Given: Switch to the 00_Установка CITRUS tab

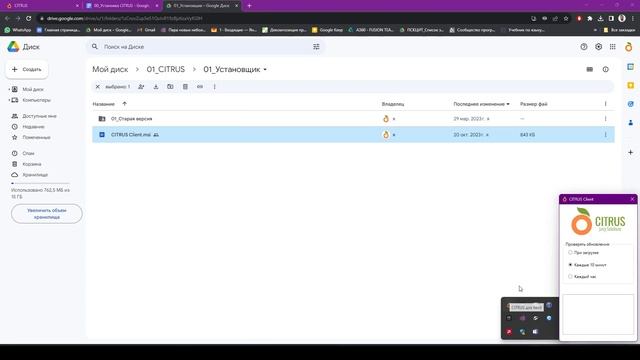Looking at the screenshot, I should pyautogui.click(x=122, y=6).
